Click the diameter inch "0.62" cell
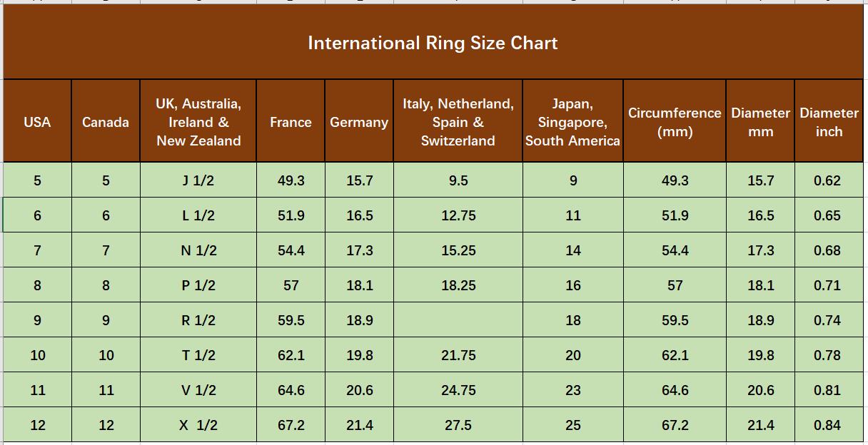Image resolution: width=868 pixels, height=445 pixels. (827, 180)
